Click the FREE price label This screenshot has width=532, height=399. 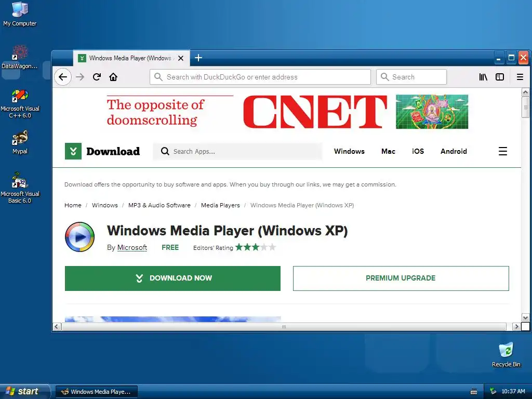[170, 248]
